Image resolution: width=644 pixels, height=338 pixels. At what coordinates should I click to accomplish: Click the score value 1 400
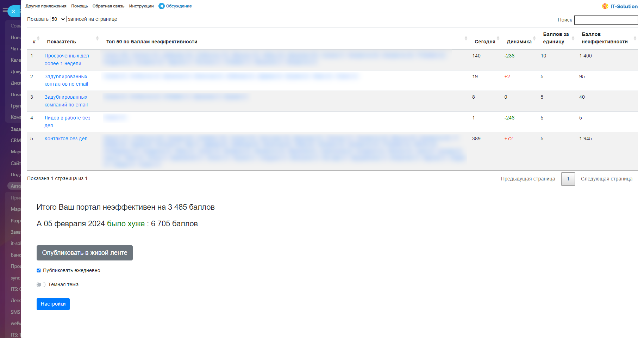click(x=586, y=56)
